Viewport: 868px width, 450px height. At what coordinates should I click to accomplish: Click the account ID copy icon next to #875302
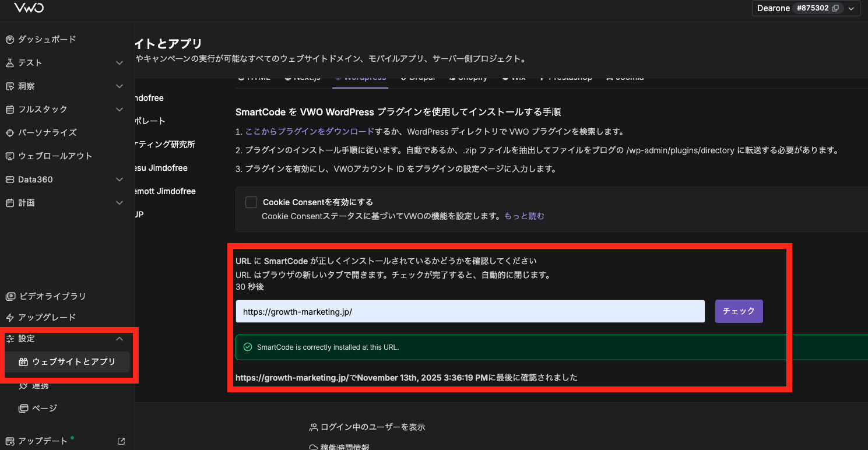point(835,8)
